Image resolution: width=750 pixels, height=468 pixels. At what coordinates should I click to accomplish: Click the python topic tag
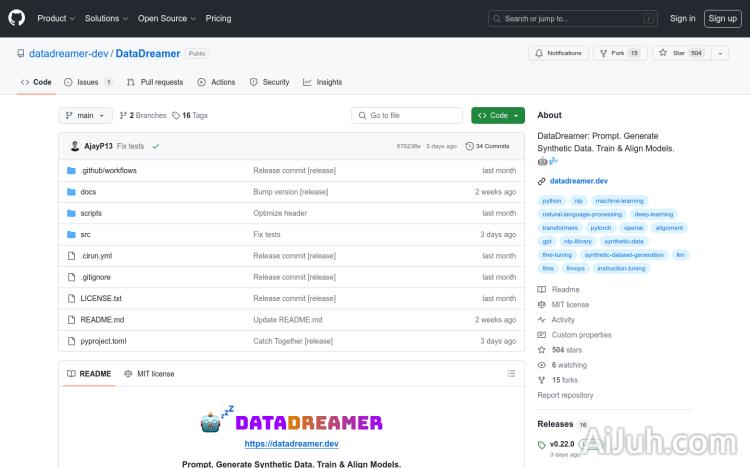click(551, 201)
